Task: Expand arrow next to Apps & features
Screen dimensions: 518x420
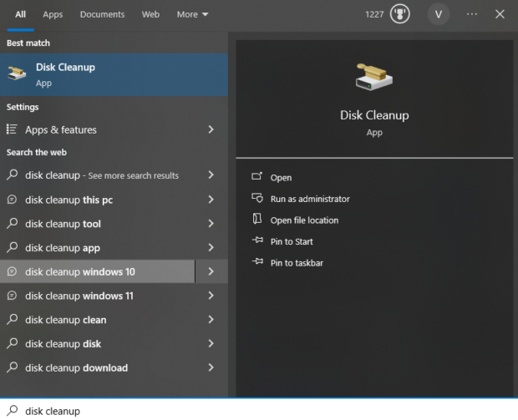Action: [x=211, y=129]
